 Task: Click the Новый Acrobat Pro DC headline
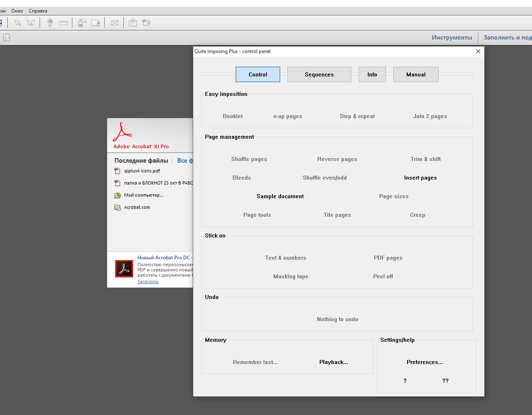(165, 257)
